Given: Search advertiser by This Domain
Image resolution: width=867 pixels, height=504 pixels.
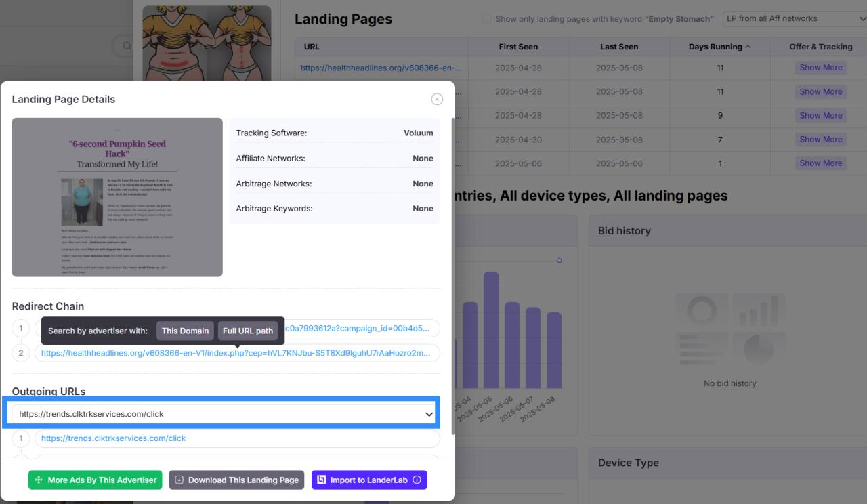Looking at the screenshot, I should coord(185,331).
